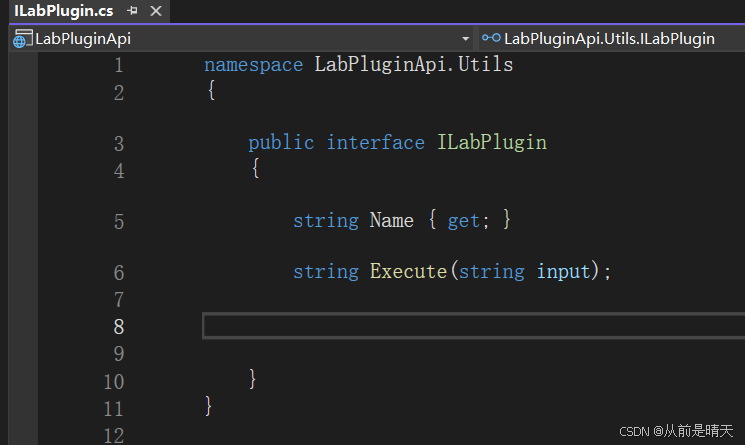Click the Name property on line 5
This screenshot has height=445, width=745.
(392, 220)
